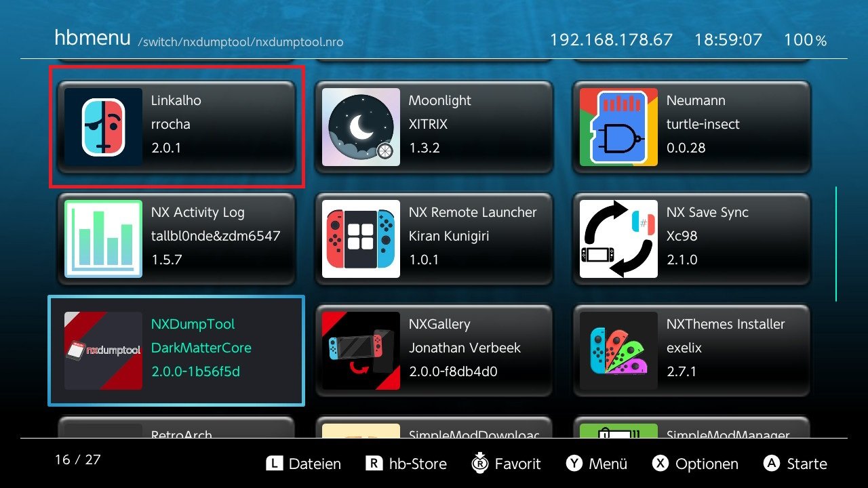Open X Optionen in the footer
This screenshot has width=868, height=488.
coord(695,464)
